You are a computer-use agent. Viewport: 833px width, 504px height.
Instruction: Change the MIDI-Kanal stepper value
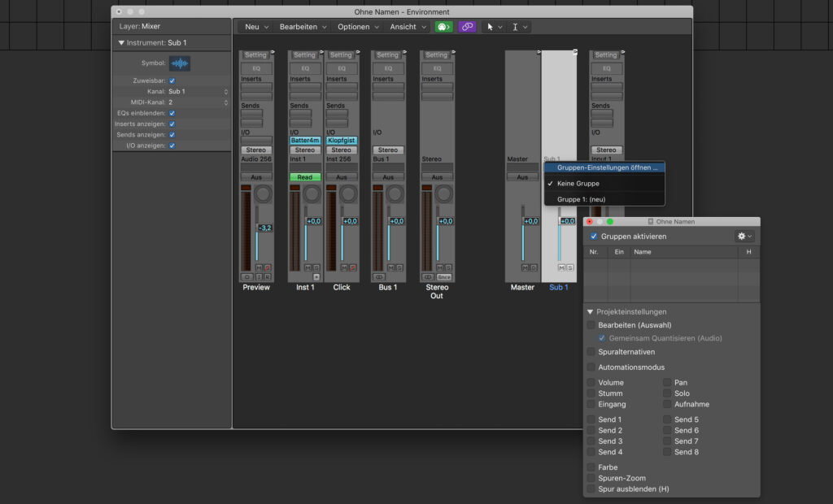pos(226,102)
